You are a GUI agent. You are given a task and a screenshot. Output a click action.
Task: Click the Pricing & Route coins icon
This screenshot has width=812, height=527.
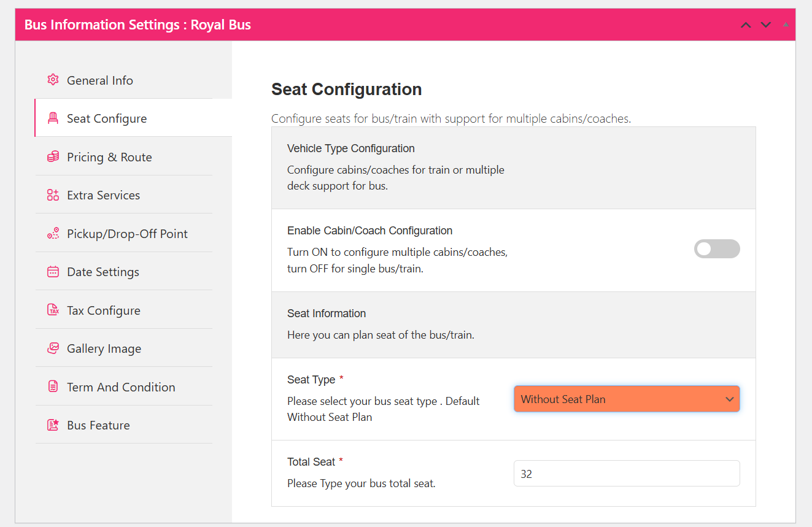tap(53, 156)
